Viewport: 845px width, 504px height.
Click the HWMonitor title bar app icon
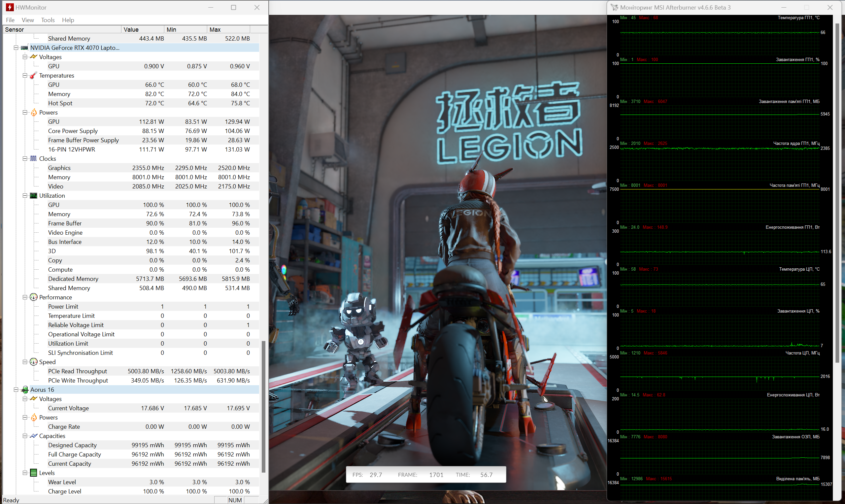[x=10, y=7]
